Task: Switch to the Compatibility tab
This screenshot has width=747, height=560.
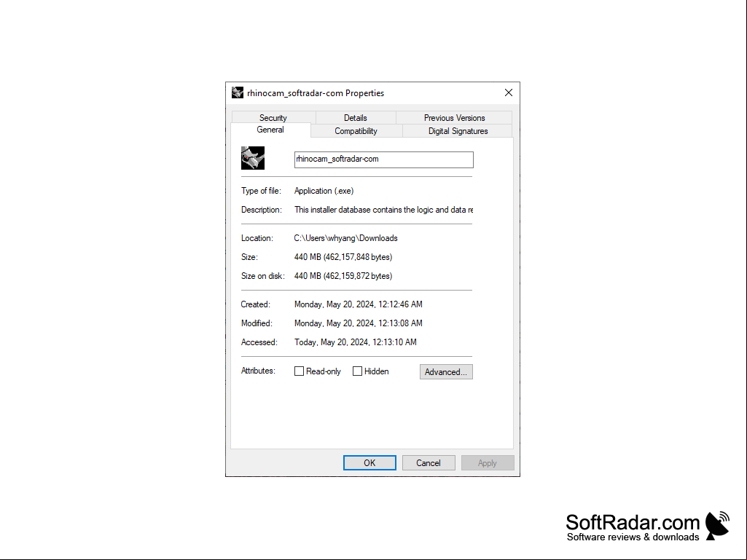Action: pyautogui.click(x=356, y=131)
